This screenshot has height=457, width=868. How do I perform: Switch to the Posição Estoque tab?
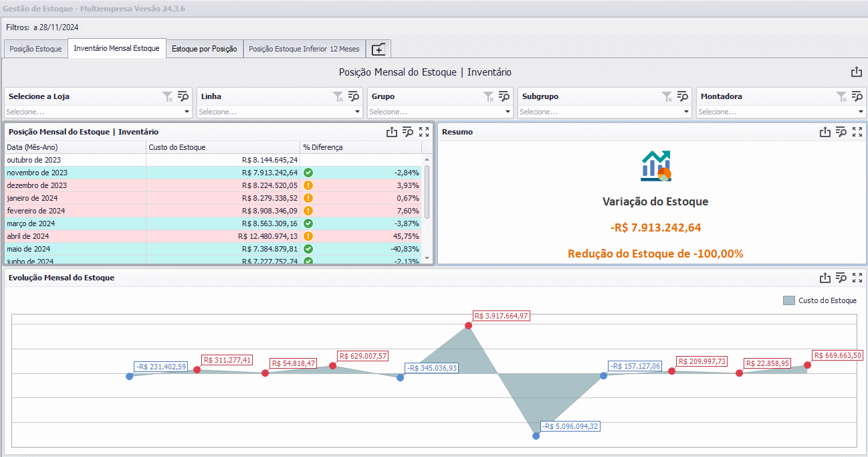pyautogui.click(x=35, y=49)
